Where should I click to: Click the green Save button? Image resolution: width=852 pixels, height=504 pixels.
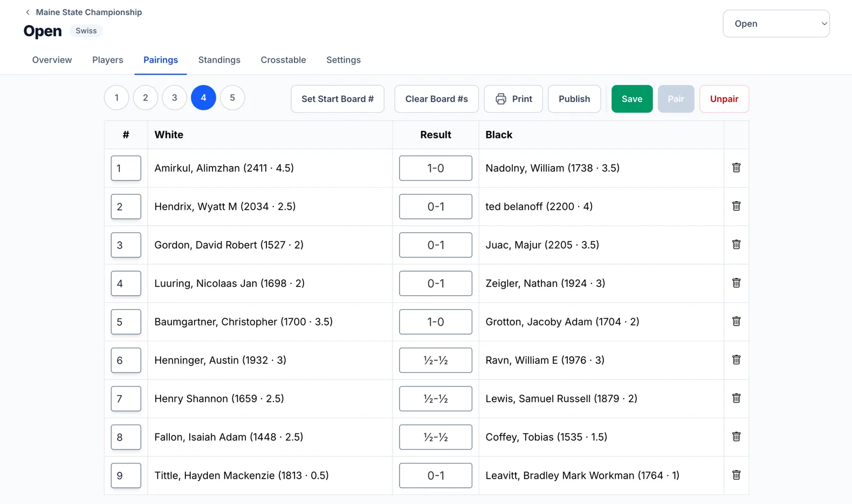[632, 99]
